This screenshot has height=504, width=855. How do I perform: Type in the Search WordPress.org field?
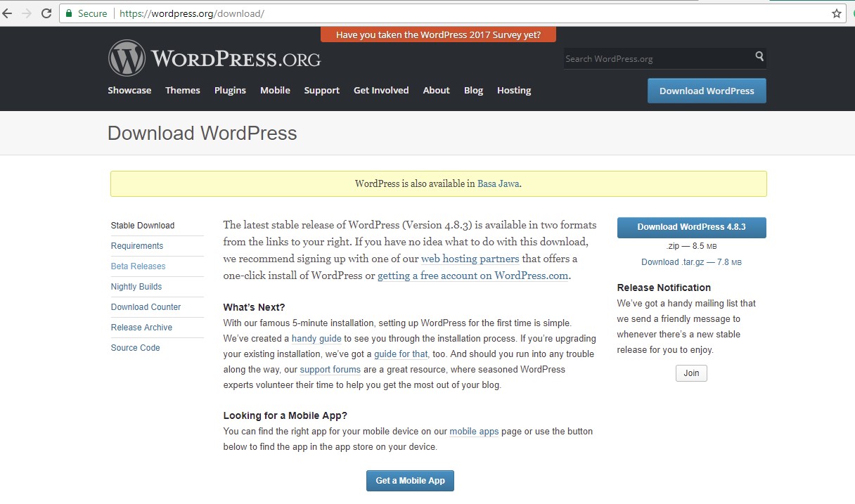[x=657, y=58]
